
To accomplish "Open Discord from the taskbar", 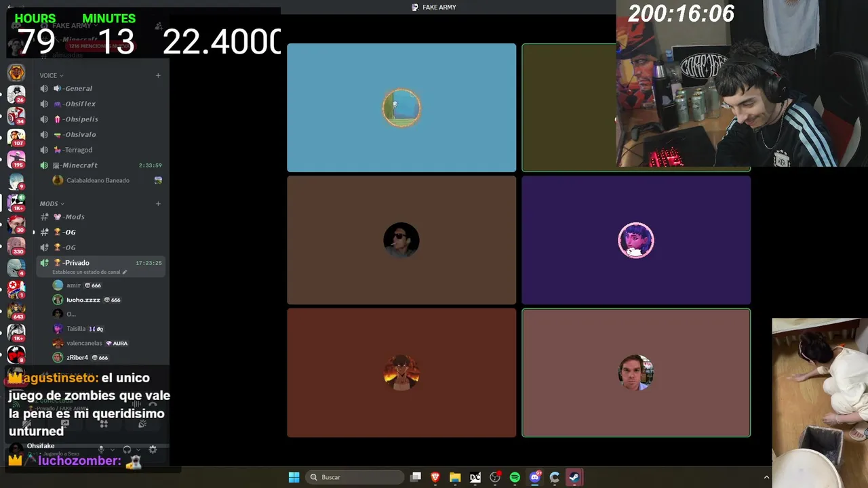I will (535, 477).
